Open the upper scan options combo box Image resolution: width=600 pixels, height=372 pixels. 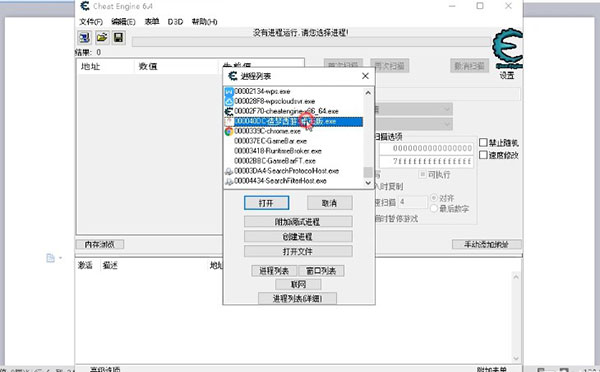[x=414, y=110]
